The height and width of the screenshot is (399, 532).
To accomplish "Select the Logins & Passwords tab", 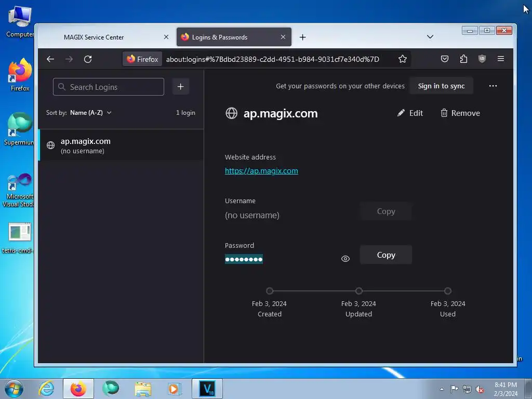I will point(234,37).
